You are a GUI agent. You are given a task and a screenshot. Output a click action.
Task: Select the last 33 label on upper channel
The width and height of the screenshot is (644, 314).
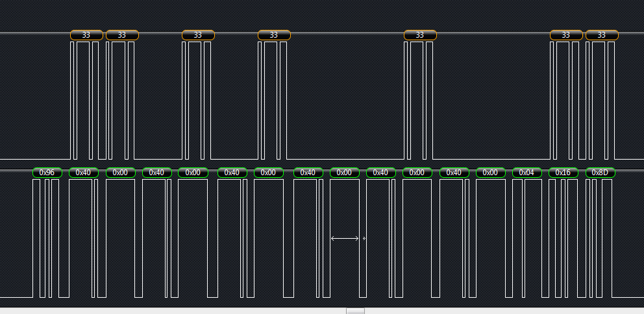(602, 35)
